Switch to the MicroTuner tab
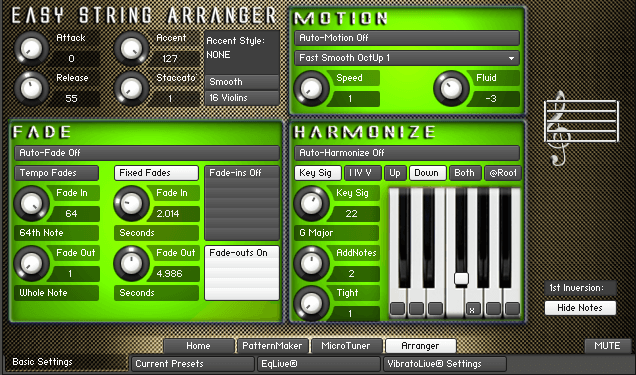This screenshot has width=636, height=375. pos(346,346)
